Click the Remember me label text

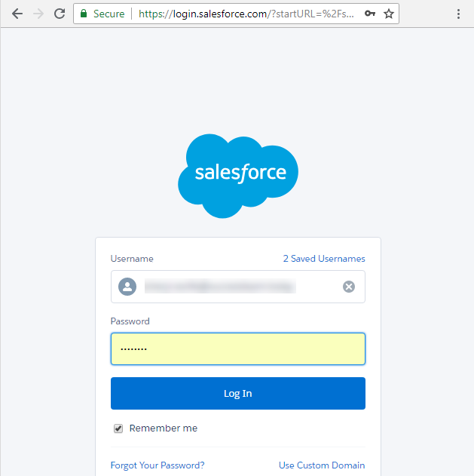tap(164, 428)
